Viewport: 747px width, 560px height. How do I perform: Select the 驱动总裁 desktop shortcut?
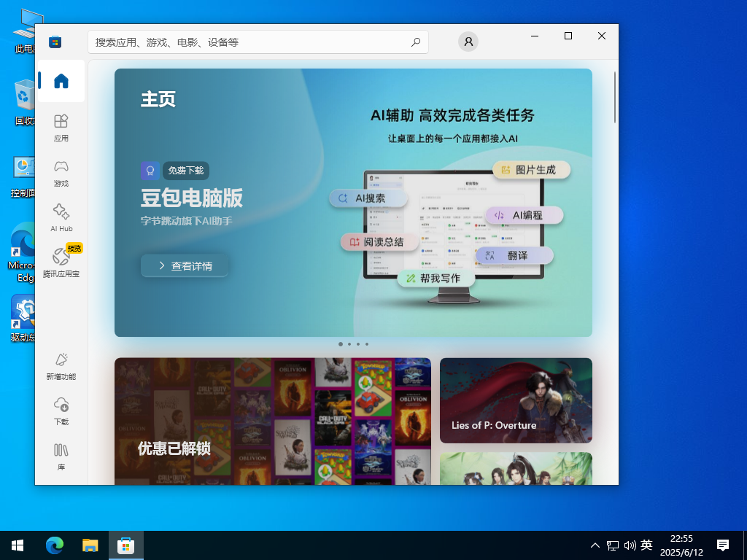pyautogui.click(x=23, y=318)
